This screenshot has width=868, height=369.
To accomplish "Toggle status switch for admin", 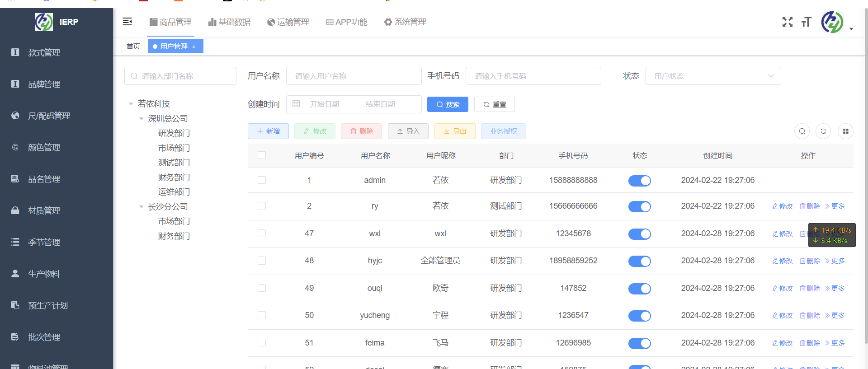I will tap(640, 181).
